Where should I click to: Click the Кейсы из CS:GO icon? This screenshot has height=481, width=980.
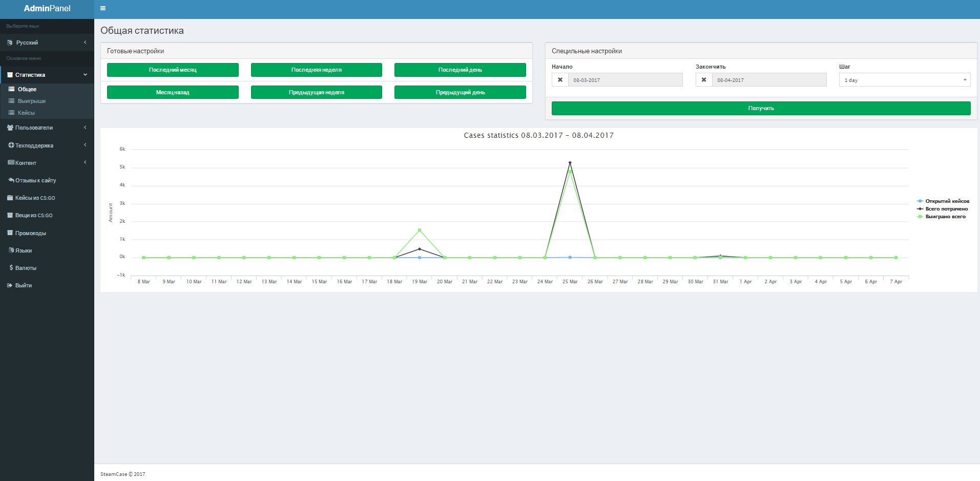10,198
